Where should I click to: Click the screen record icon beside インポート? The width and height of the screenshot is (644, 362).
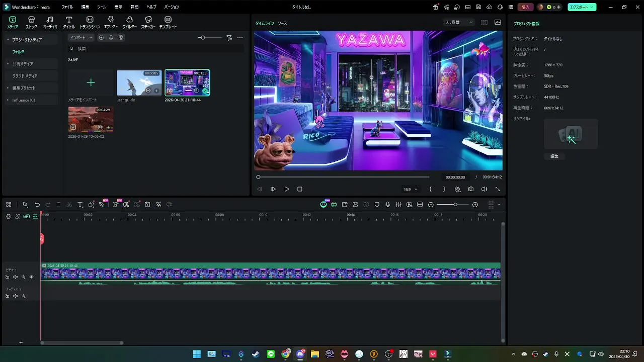pos(101,38)
